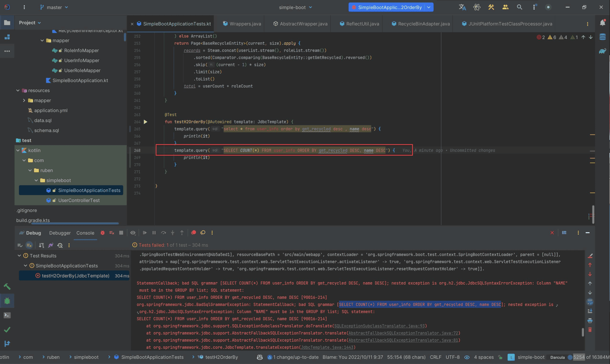
Task: Switch to the Debugger tab
Action: pyautogui.click(x=60, y=233)
